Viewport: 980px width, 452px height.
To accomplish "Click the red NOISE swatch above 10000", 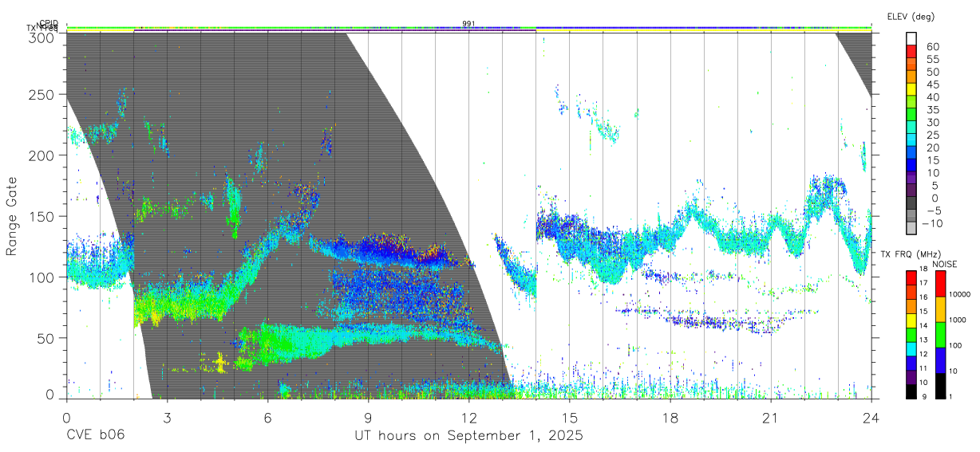I will pyautogui.click(x=940, y=283).
